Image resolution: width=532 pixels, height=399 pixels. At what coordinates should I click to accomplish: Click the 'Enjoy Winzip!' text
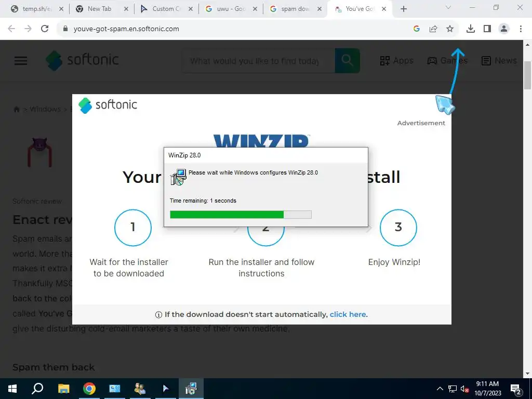(394, 262)
